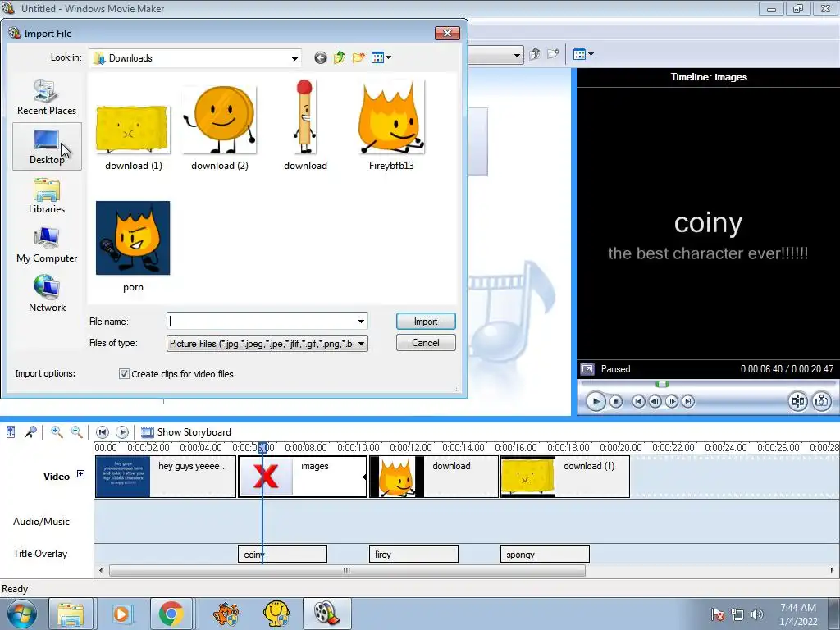Select the download match image file
This screenshot has height=630, width=840.
pyautogui.click(x=305, y=126)
